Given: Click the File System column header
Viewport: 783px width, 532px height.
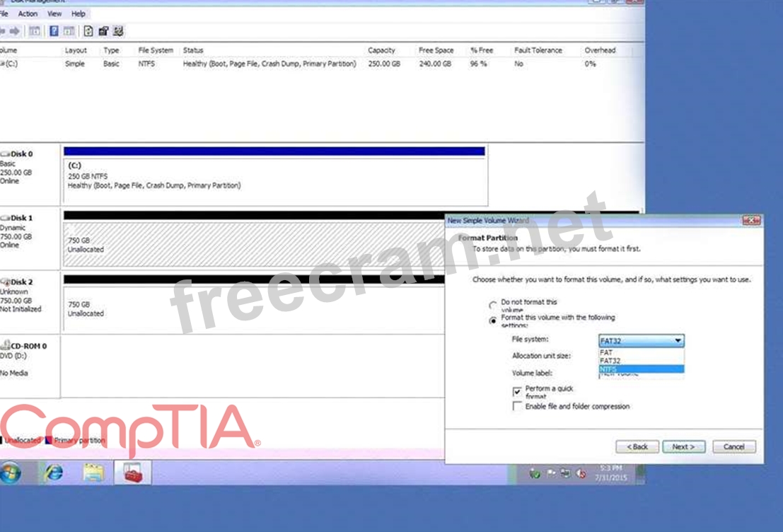Looking at the screenshot, I should 156,50.
